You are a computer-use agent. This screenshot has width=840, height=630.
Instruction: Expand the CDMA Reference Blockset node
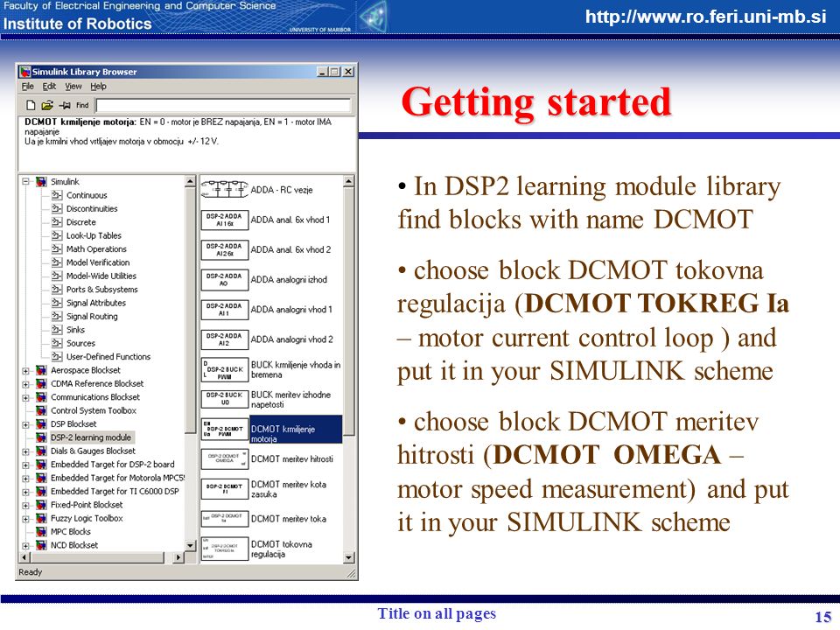pyautogui.click(x=25, y=384)
